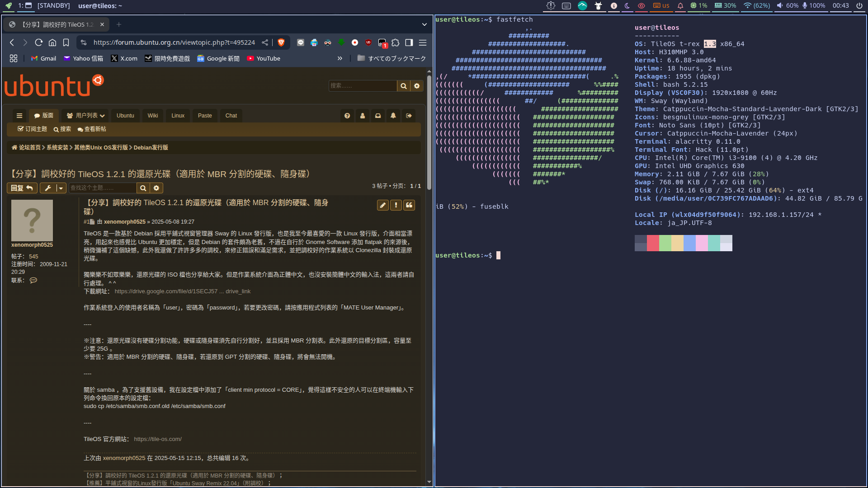Click the 回复 reply button

(x=22, y=188)
